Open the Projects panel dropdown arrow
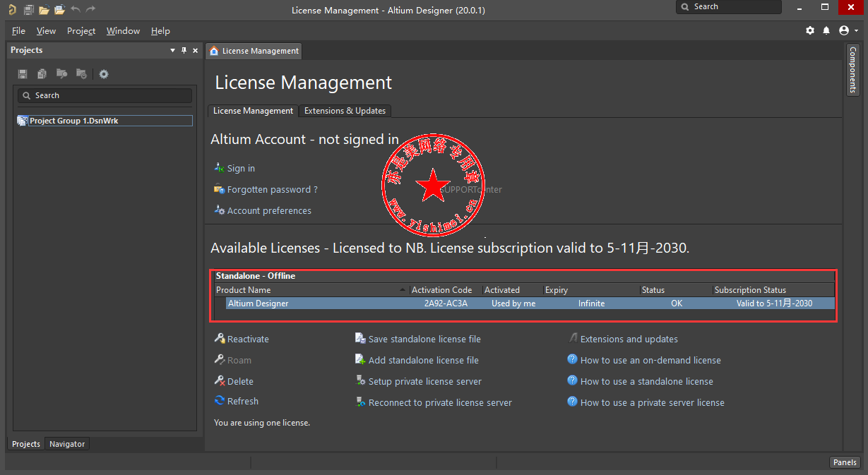The width and height of the screenshot is (868, 475). pos(173,50)
